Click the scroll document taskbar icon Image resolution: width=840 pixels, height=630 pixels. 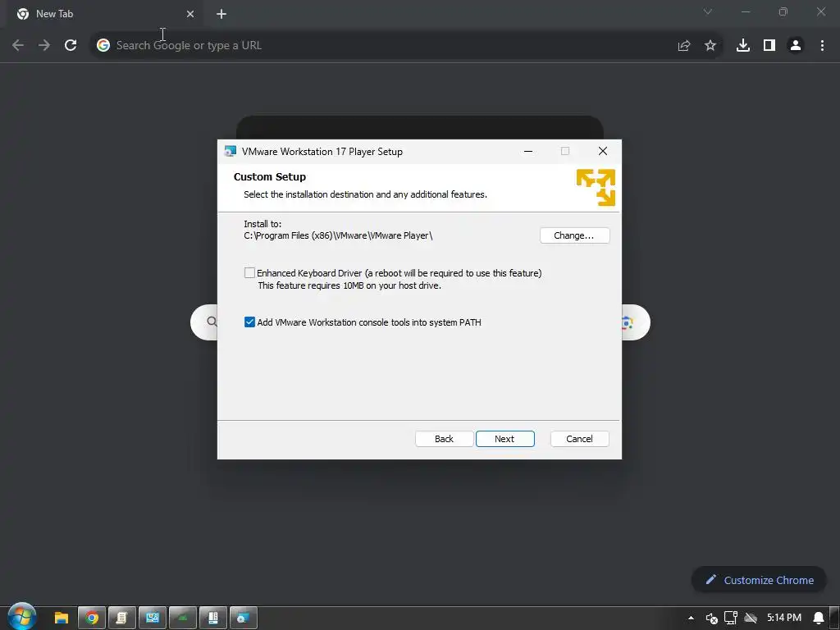122,619
